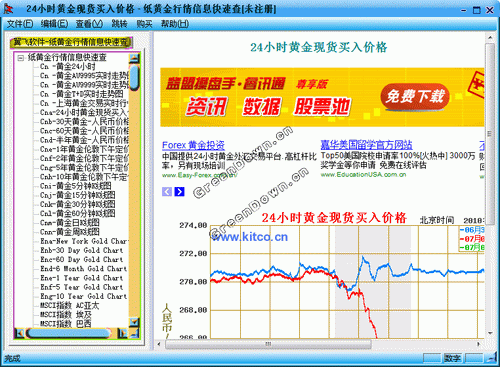Image resolution: width=500 pixels, height=367 pixels.
Task: Click tree panel scroll-up arrow
Action: pyautogui.click(x=134, y=58)
